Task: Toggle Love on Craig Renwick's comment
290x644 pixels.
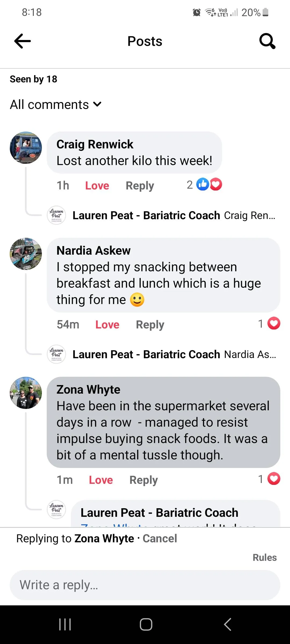Action: click(97, 186)
